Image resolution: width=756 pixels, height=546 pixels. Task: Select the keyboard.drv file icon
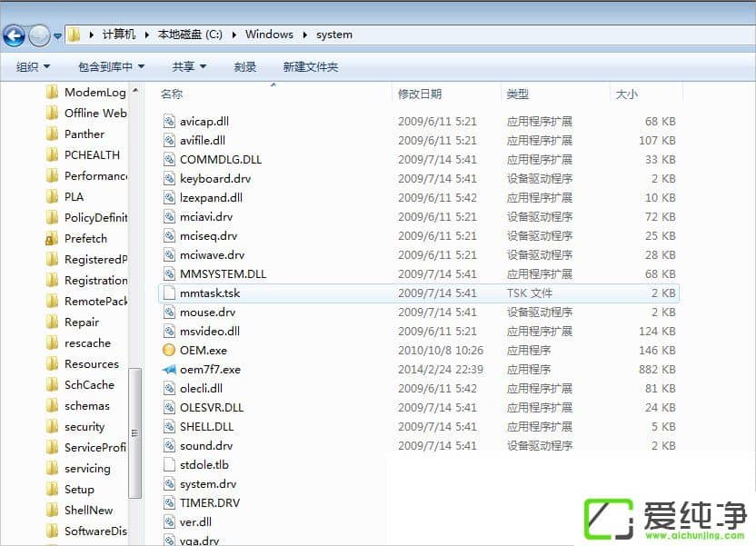pos(169,178)
